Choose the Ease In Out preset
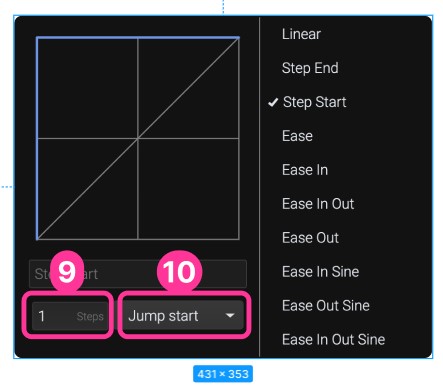 pyautogui.click(x=318, y=204)
